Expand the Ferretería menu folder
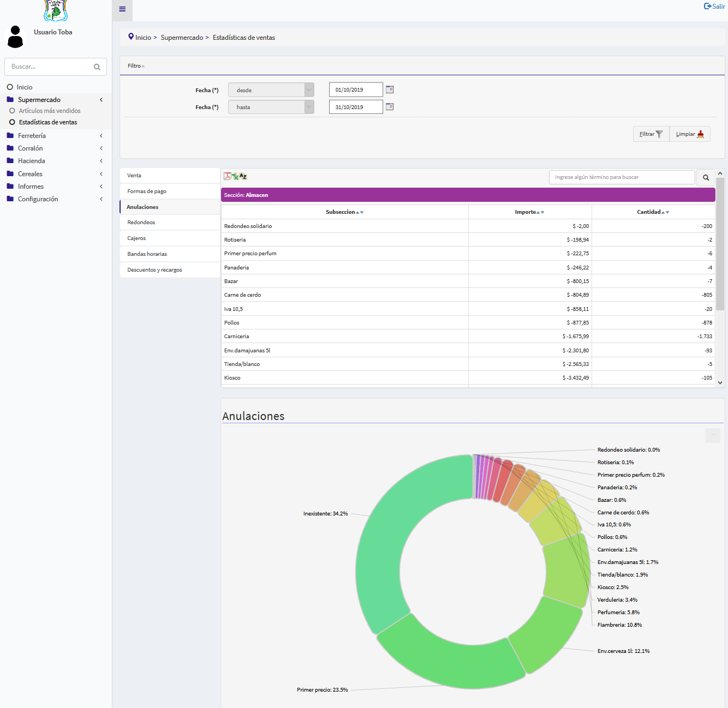This screenshot has width=728, height=708. coord(32,136)
